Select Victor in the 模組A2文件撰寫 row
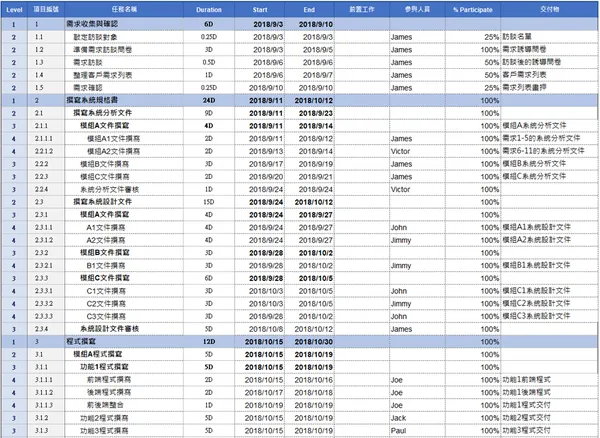 tap(417, 151)
